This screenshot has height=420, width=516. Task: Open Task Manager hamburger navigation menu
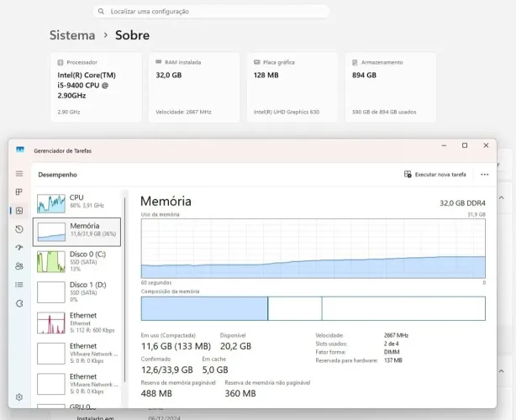click(x=19, y=174)
